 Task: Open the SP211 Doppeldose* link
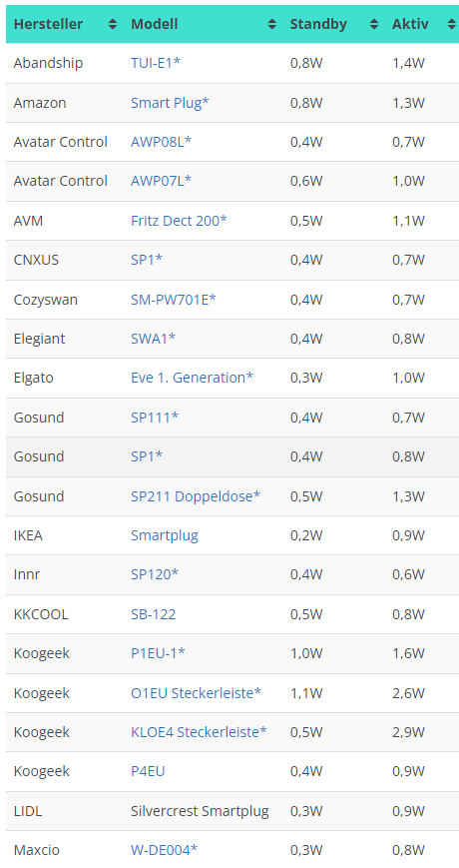[x=196, y=496]
